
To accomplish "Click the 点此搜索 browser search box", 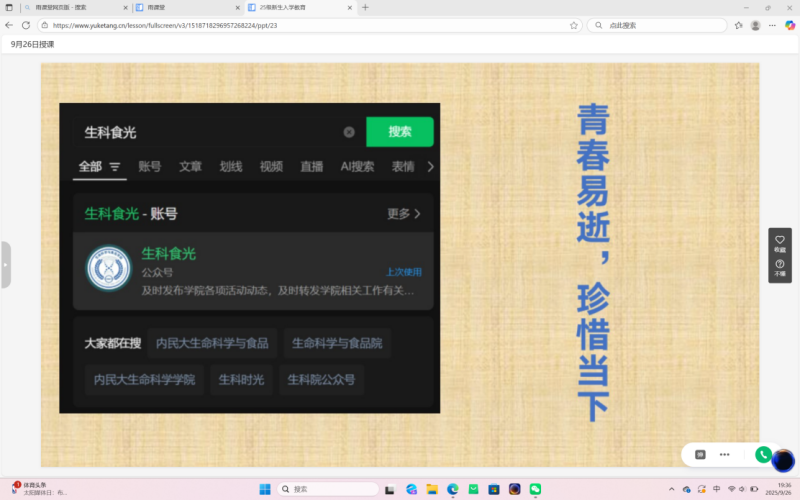I will pos(660,25).
